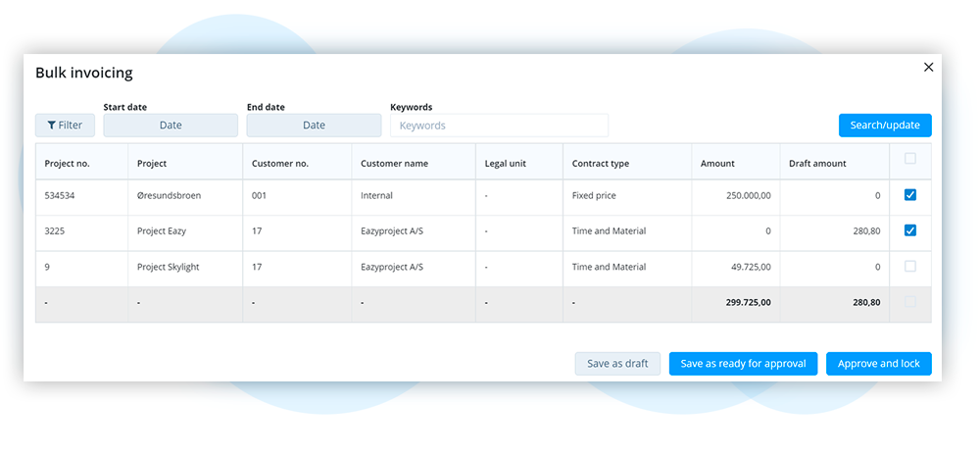
Task: Sort by the Customer name column header
Action: pos(394,164)
